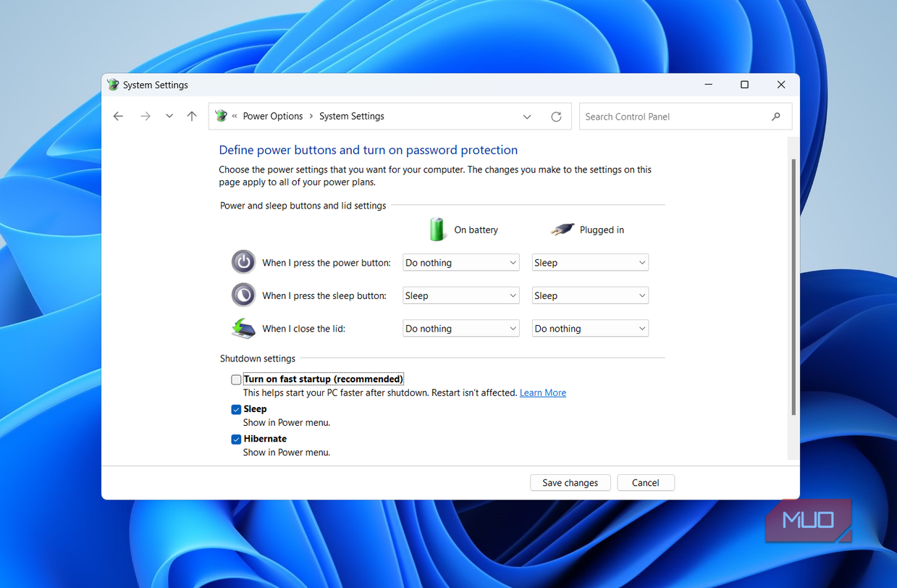
Task: Open sleep button Plugged in dropdown
Action: pos(590,295)
